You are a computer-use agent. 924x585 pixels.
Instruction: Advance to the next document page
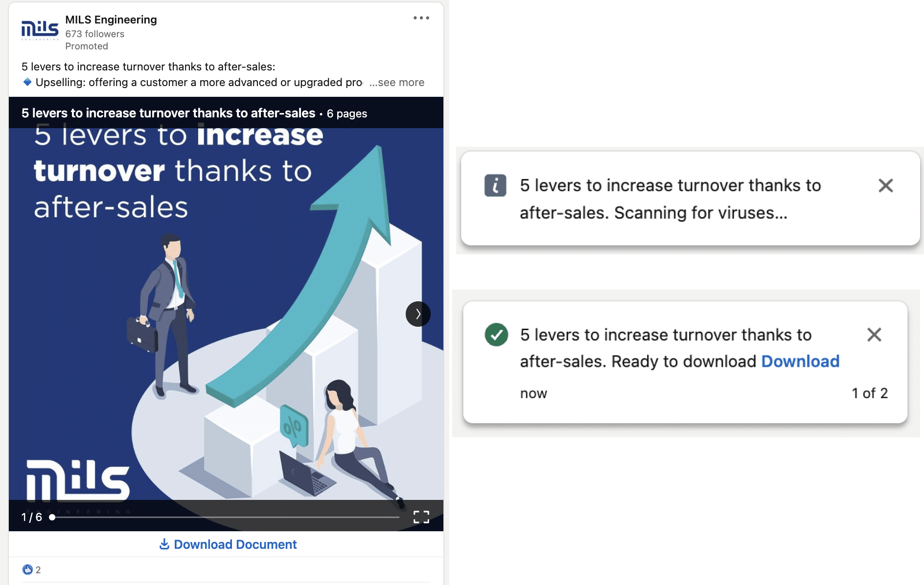coord(418,314)
